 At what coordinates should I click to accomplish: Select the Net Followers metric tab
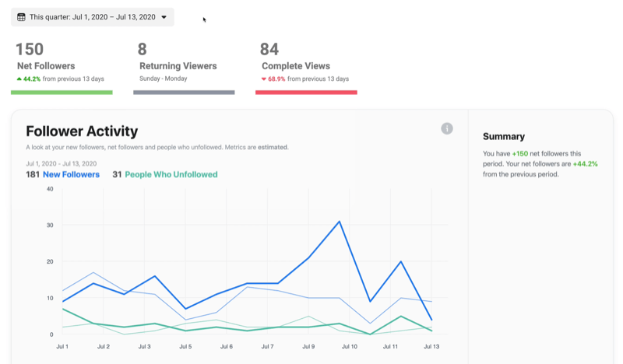[x=62, y=68]
